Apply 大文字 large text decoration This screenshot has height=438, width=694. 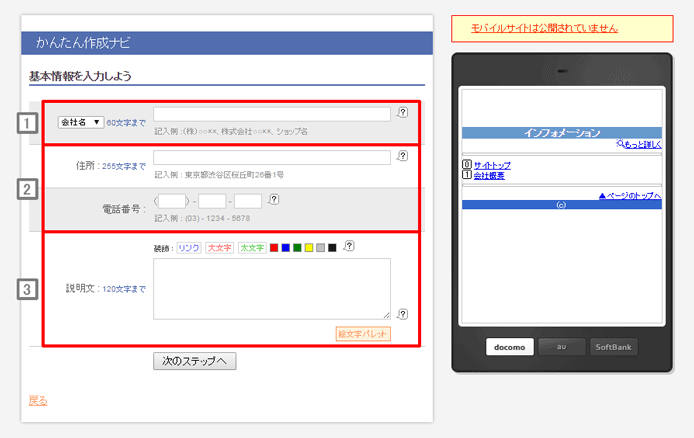point(219,247)
